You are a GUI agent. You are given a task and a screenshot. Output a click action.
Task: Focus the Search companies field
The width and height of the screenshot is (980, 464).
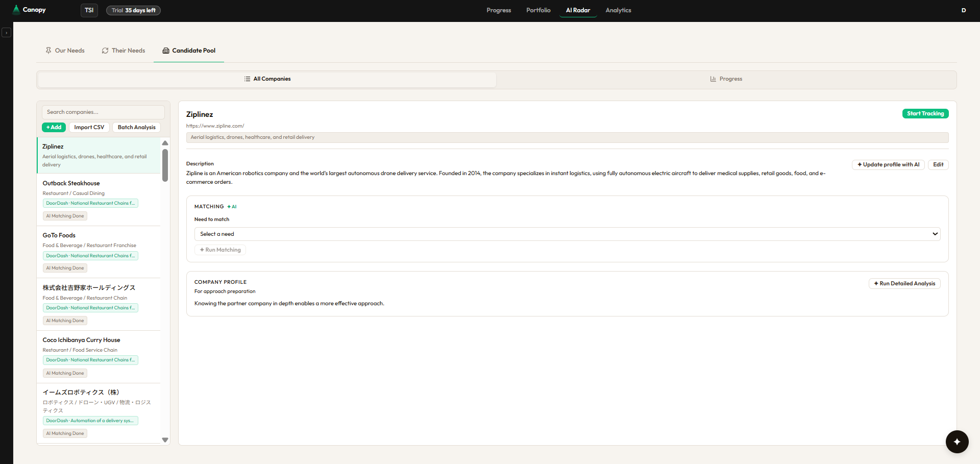tap(103, 112)
